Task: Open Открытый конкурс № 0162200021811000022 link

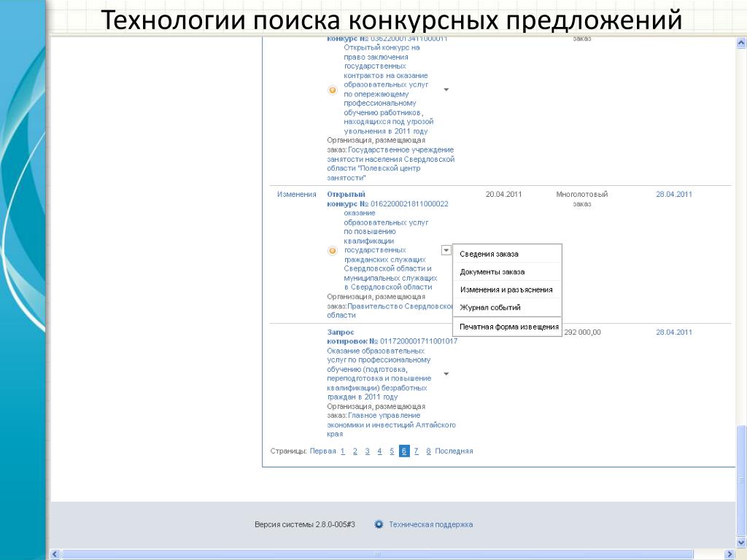Action: 387,199
